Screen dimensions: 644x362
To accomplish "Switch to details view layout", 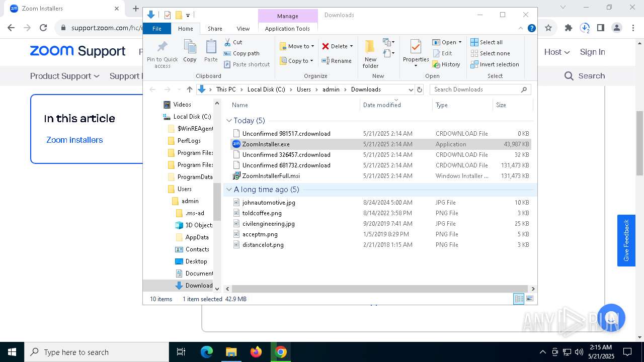I will pyautogui.click(x=518, y=299).
